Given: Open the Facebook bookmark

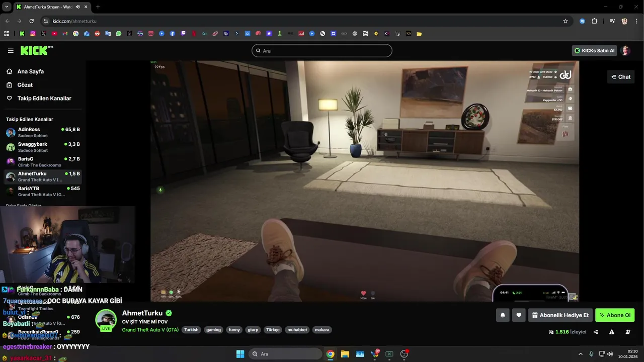Looking at the screenshot, I should [x=173, y=34].
